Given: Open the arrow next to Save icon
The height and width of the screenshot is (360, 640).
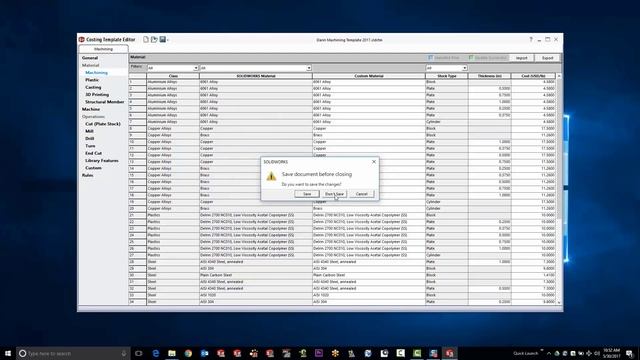Looking at the screenshot, I should (x=168, y=40).
